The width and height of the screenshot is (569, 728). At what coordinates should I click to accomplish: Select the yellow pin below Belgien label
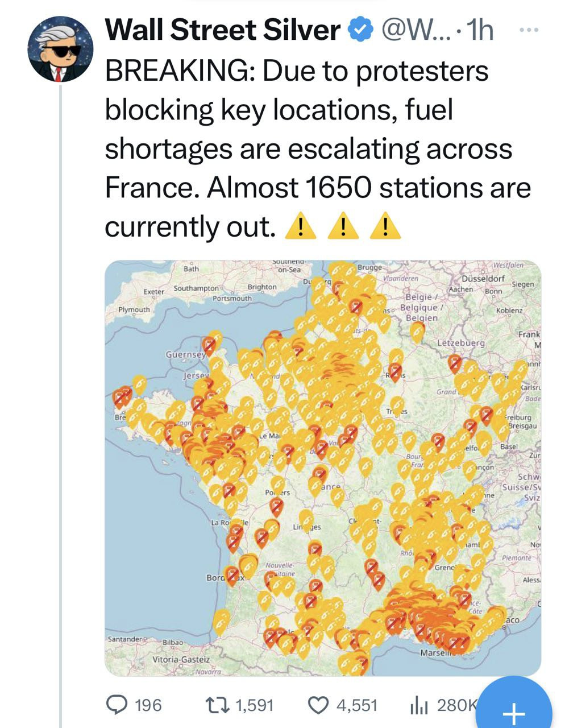[x=418, y=332]
